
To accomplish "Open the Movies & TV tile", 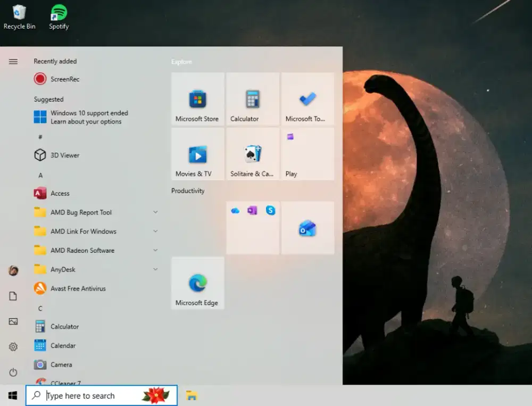I will 197,154.
